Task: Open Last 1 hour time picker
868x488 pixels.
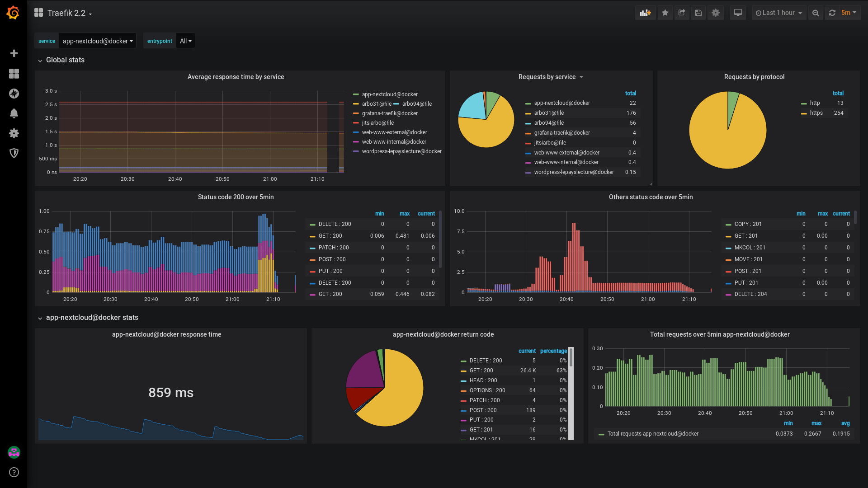Action: (779, 13)
